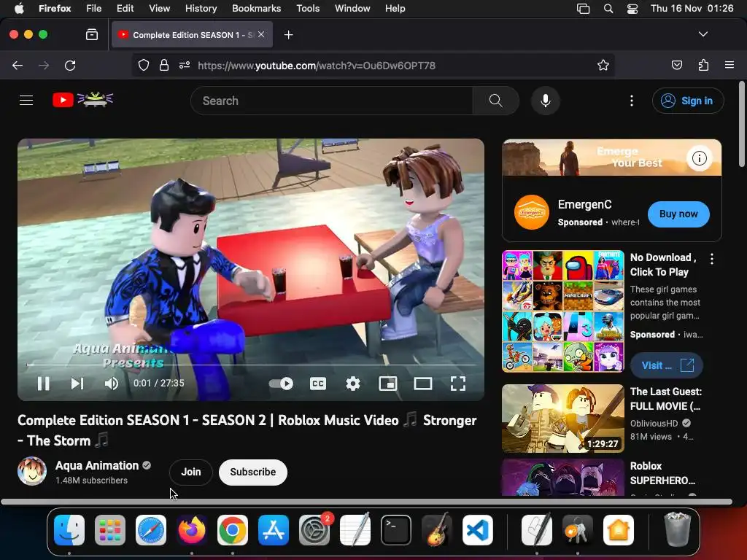Open YouTube settings three-dot menu
This screenshot has width=747, height=560.
632,101
